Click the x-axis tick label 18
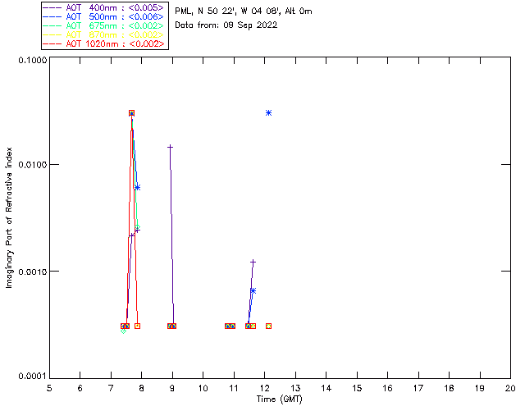Screen dimensions: 525x420 pos(449,388)
